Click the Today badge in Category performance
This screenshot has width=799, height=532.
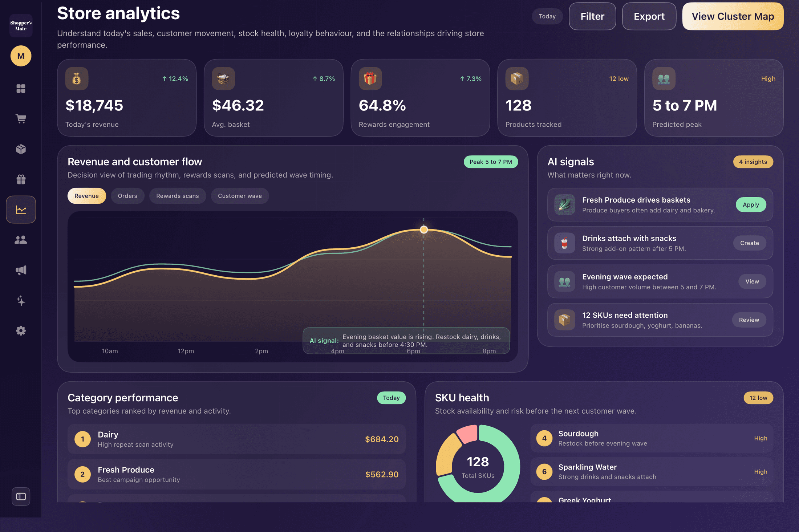[x=391, y=398]
